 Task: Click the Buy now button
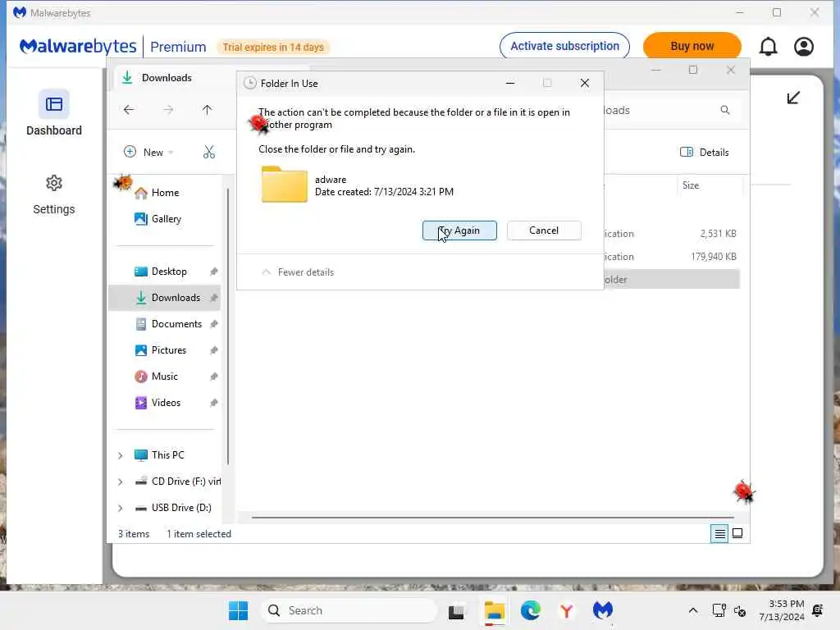692,47
